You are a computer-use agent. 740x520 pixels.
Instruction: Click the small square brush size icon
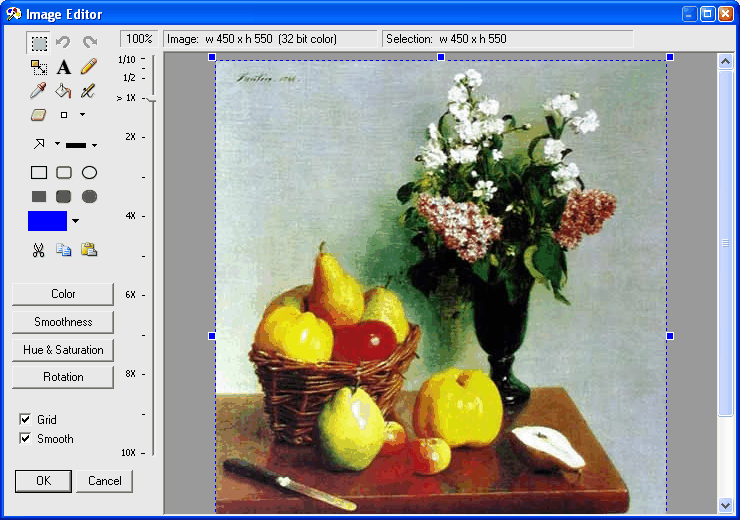[x=64, y=115]
